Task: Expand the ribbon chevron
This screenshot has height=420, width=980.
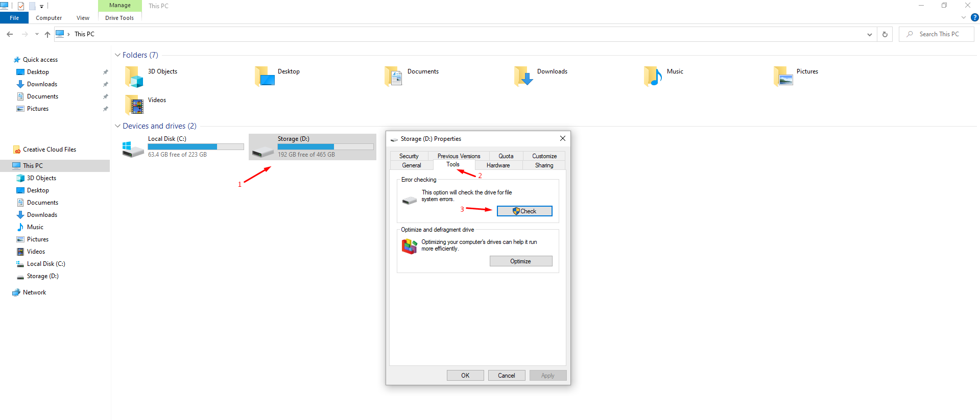Action: coord(964,17)
